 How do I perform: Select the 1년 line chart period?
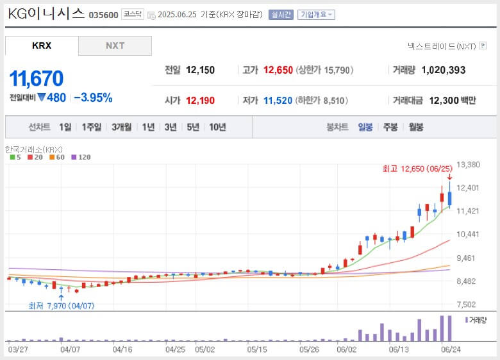148,127
